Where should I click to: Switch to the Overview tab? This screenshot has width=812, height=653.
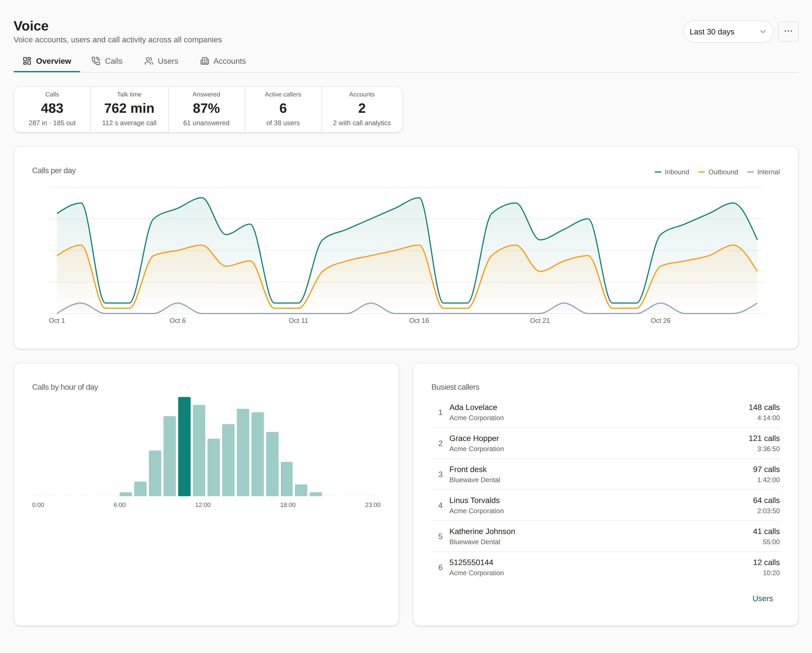click(47, 61)
